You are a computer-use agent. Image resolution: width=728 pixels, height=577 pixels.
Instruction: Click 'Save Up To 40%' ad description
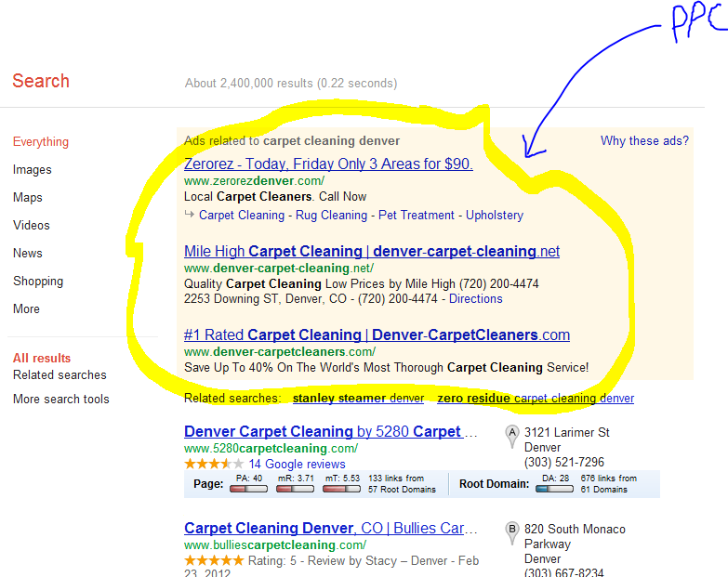click(x=386, y=367)
